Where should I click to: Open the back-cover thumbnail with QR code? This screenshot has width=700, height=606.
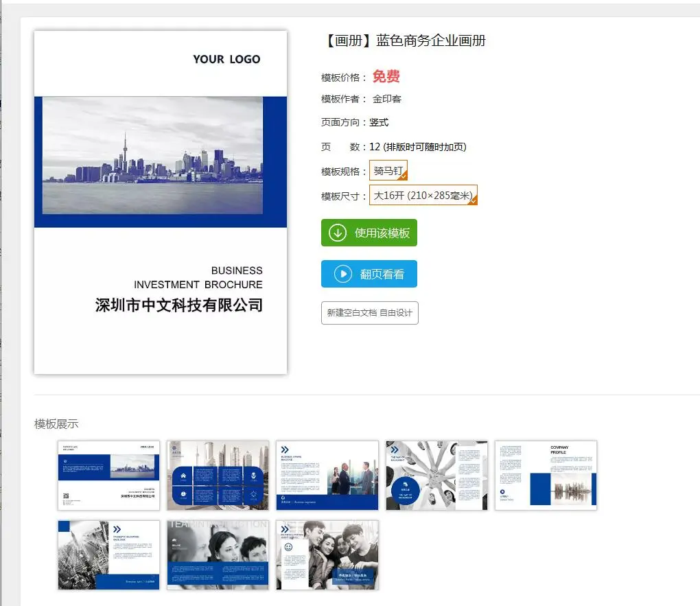click(108, 475)
